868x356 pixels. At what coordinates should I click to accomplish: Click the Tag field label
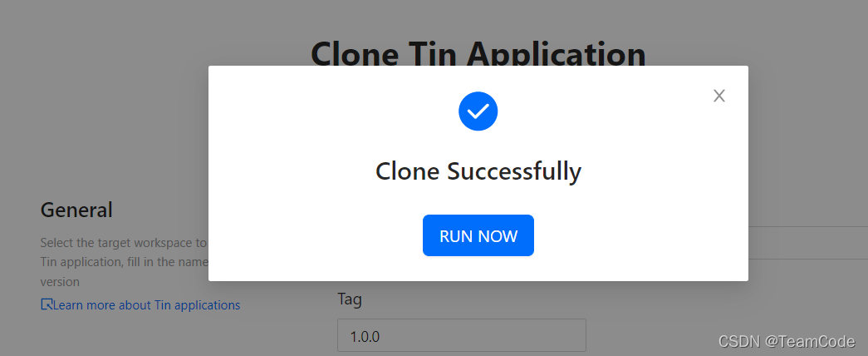coord(350,300)
